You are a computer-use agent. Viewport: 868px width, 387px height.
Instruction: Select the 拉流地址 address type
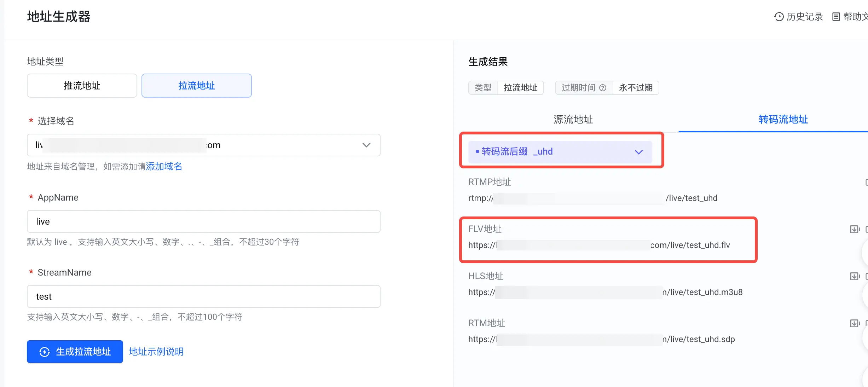coord(197,86)
